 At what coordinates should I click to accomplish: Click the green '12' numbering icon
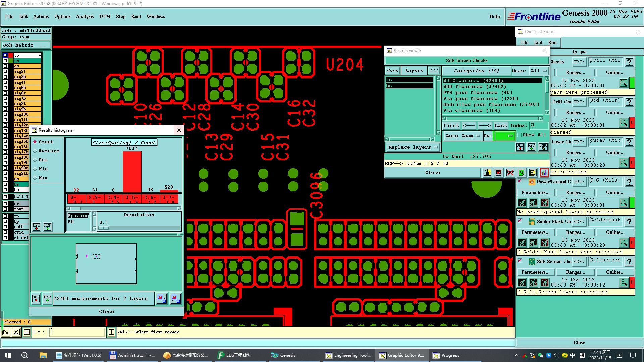coord(521,173)
